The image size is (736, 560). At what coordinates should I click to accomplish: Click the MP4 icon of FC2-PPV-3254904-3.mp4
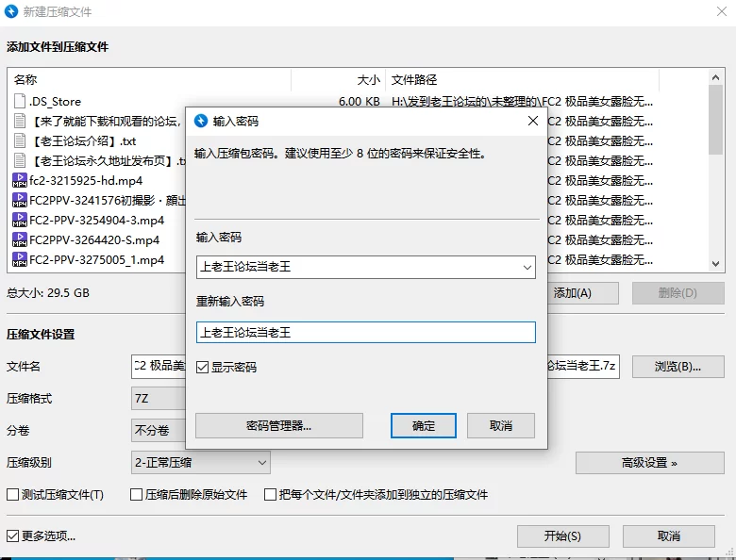20,220
